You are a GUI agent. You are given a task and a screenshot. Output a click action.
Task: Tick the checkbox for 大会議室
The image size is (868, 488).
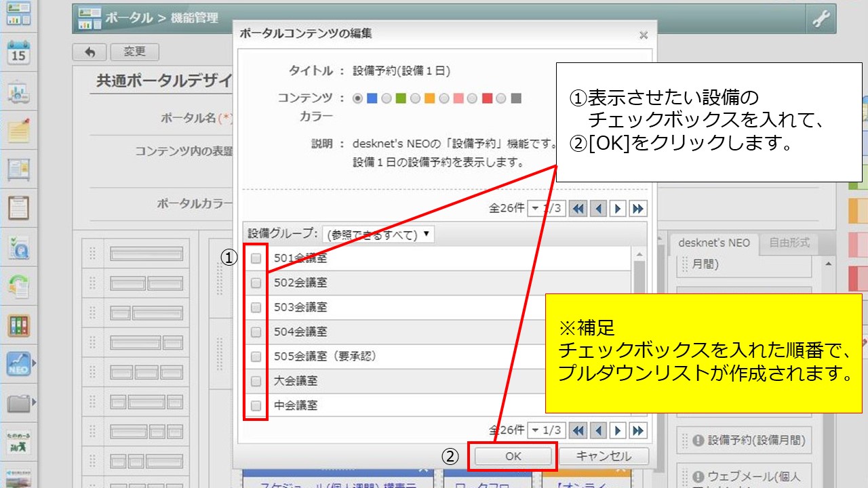click(x=256, y=381)
